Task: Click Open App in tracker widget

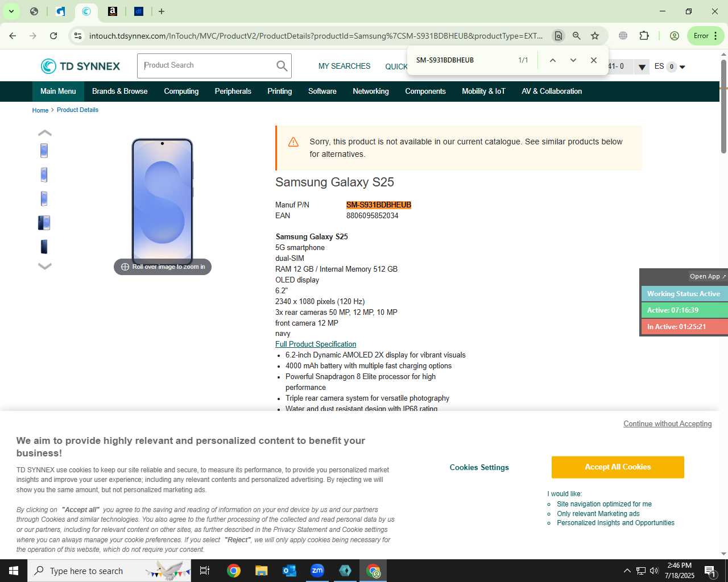Action: coord(708,276)
